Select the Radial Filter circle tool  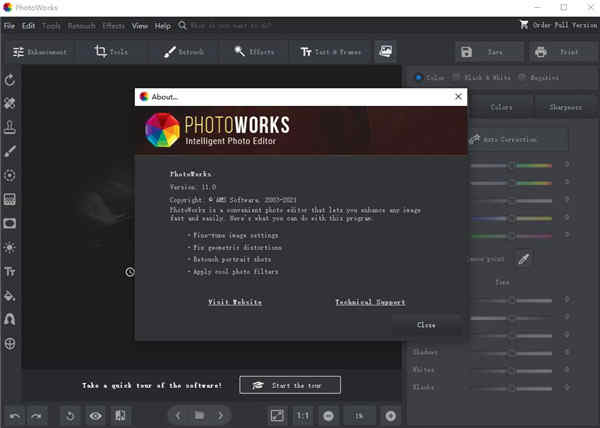10,175
